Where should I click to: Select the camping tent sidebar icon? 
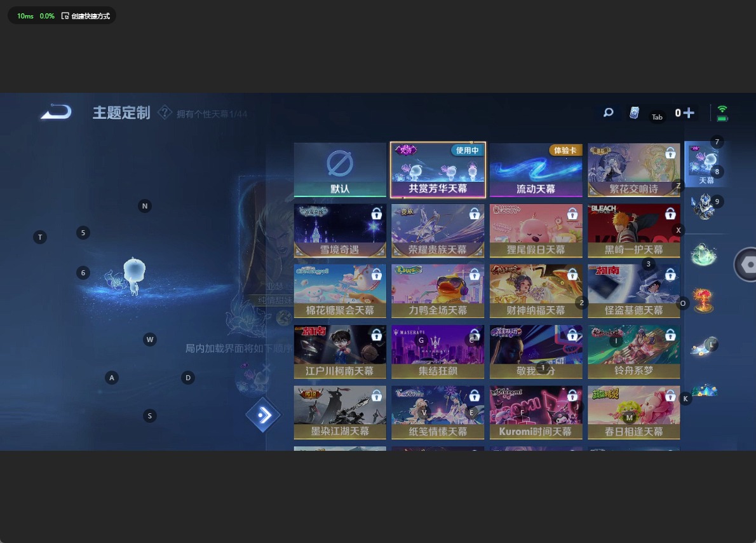[x=704, y=390]
